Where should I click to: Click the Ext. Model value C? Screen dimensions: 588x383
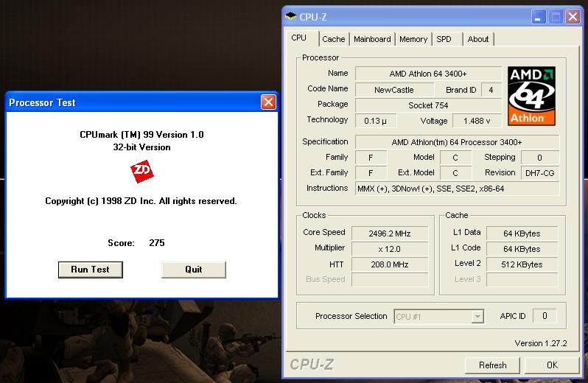pyautogui.click(x=455, y=173)
